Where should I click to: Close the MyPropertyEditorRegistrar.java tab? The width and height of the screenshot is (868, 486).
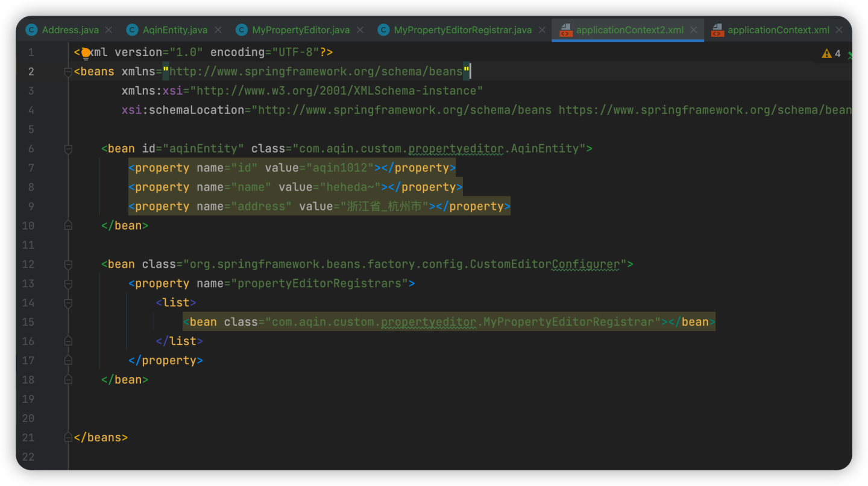pyautogui.click(x=542, y=30)
